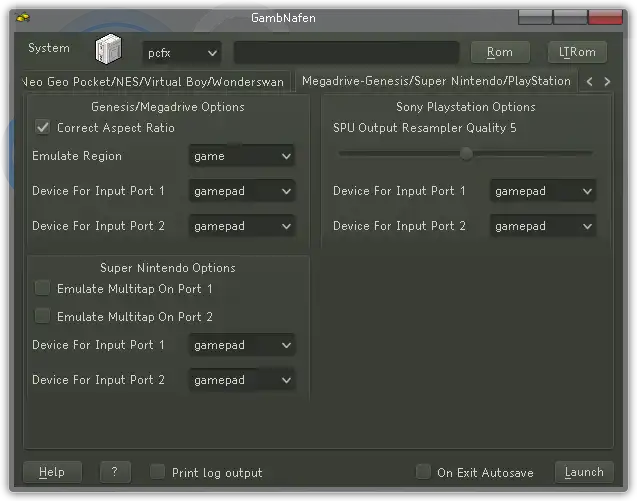Click the Sony Playstation Options heading
637x501 pixels.
point(466,107)
